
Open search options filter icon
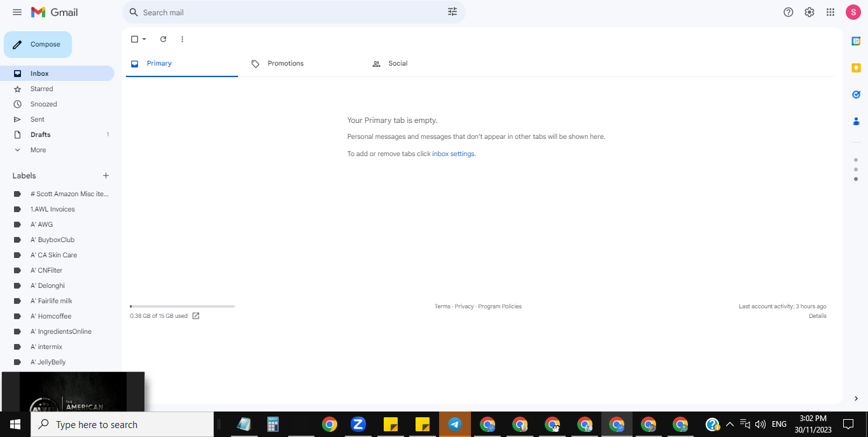click(452, 12)
